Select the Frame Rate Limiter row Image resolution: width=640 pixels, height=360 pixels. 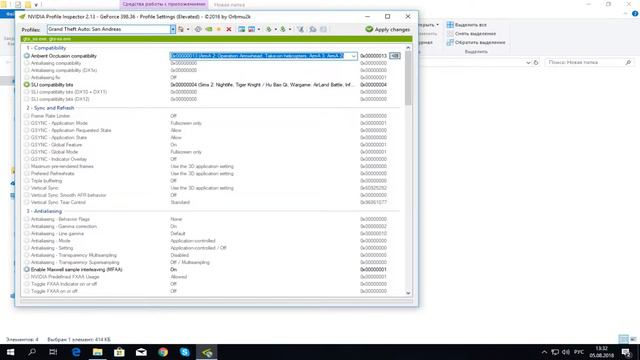(x=211, y=116)
